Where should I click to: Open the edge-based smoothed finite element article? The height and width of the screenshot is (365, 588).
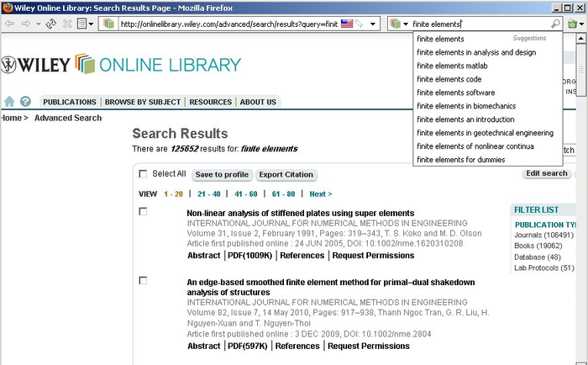click(331, 288)
